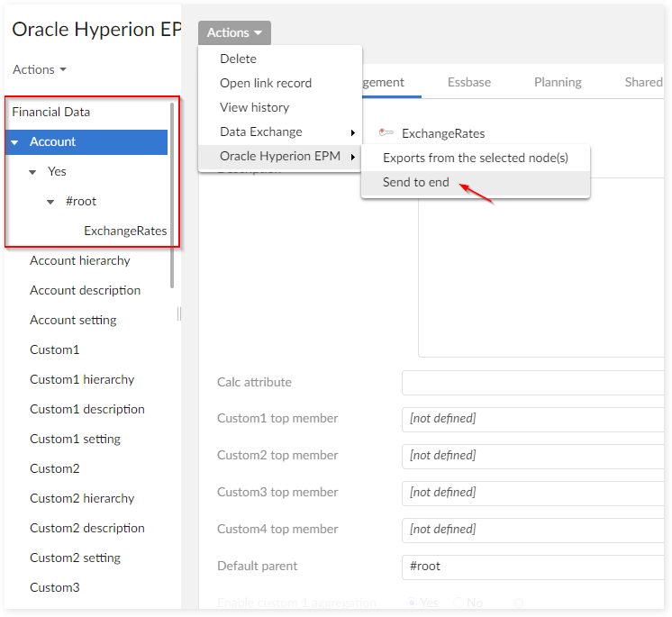Open the sidebar Actions dropdown
The width and height of the screenshot is (672, 617).
[40, 69]
